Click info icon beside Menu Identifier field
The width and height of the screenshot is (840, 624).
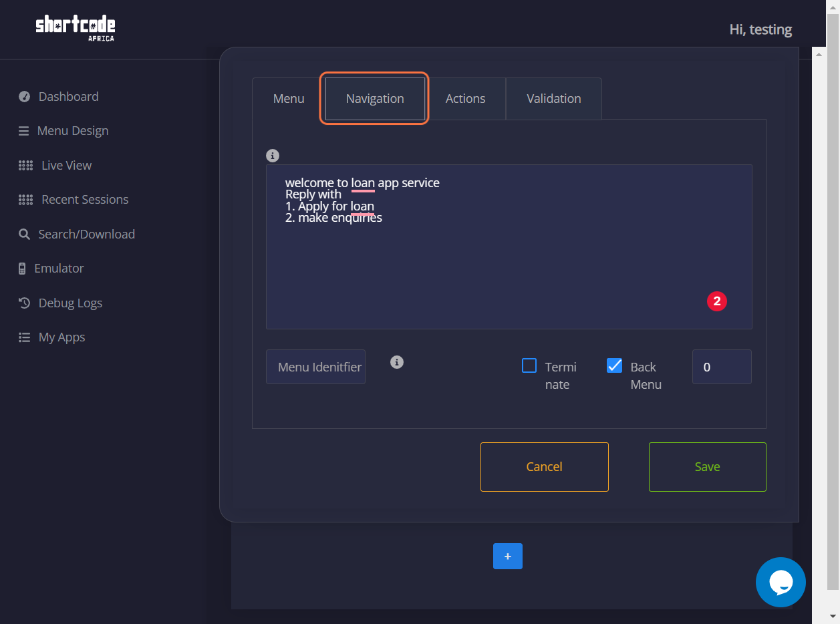(397, 362)
